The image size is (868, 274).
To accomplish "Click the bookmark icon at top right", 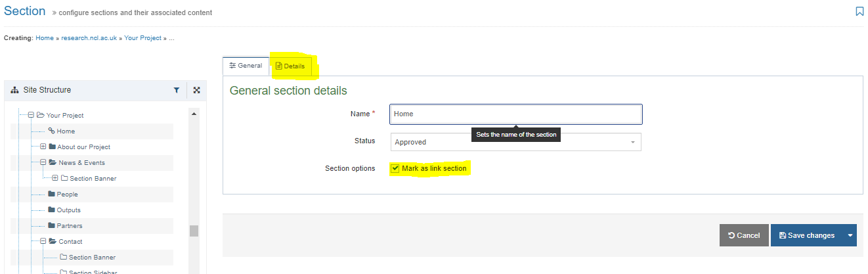I will tap(859, 11).
